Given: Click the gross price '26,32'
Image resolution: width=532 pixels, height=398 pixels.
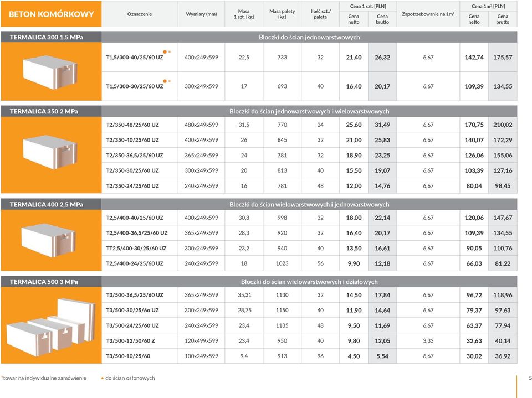Looking at the screenshot, I should 382,58.
